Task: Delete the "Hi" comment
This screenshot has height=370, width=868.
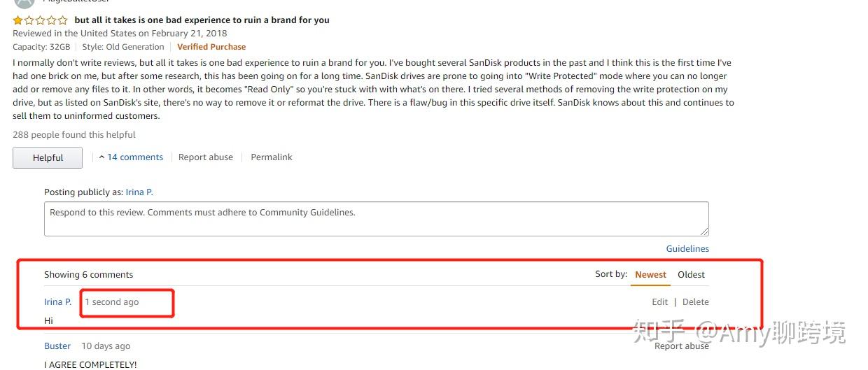Action: [696, 302]
